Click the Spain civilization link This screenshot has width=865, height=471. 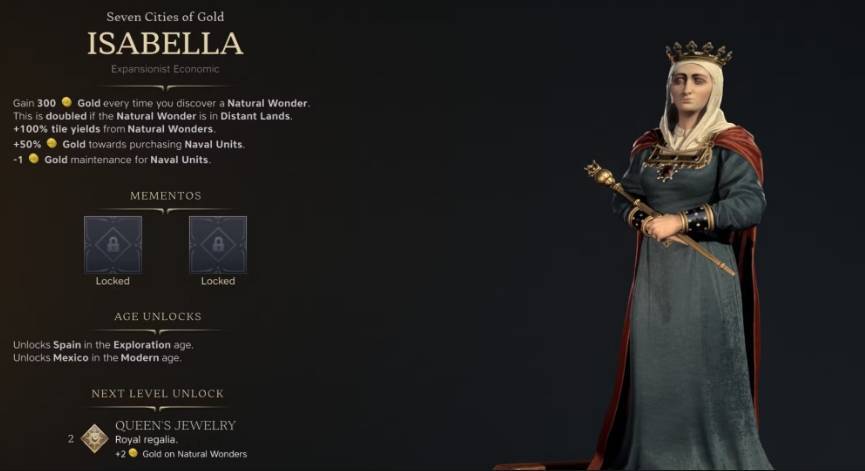pos(67,345)
